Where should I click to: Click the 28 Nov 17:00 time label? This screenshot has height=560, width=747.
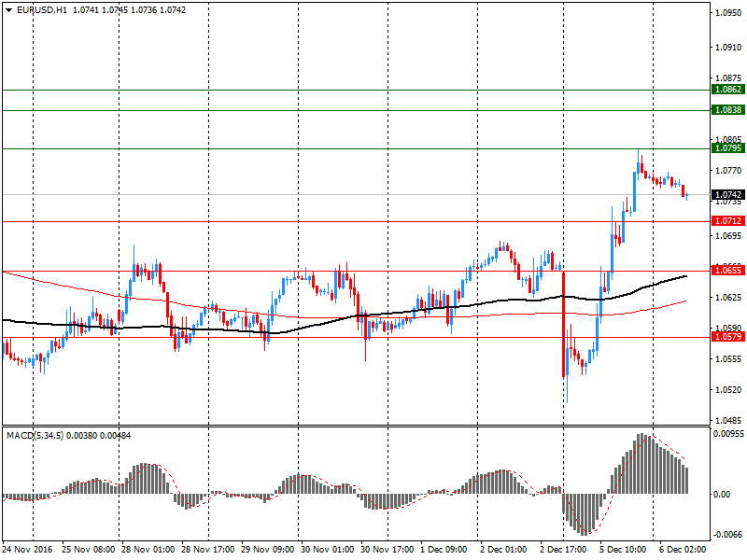coord(207,550)
